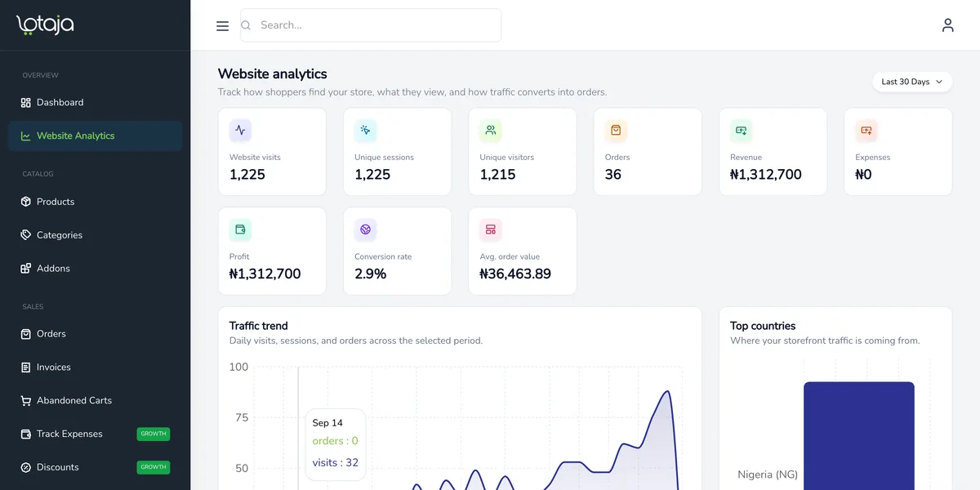The width and height of the screenshot is (980, 490).
Task: Click the Sep 14 chart tooltip
Action: [335, 445]
